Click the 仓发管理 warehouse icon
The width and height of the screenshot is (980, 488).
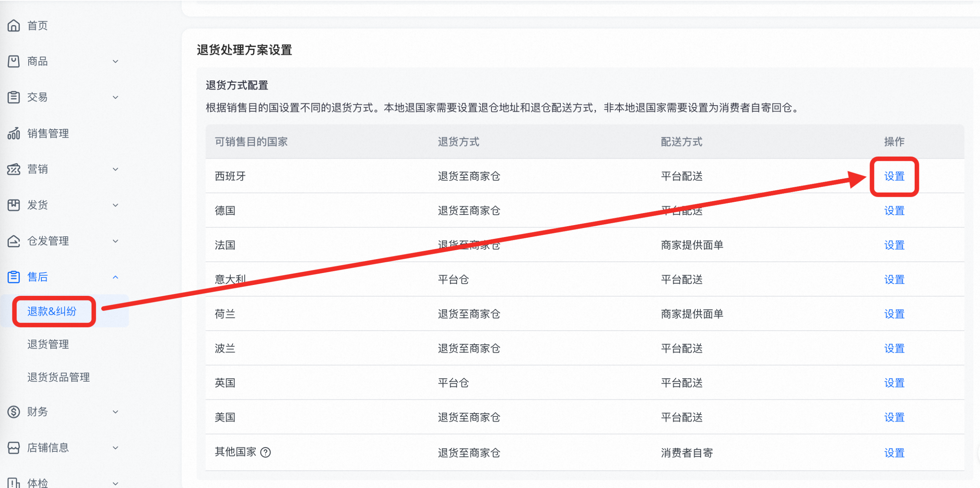coord(14,241)
